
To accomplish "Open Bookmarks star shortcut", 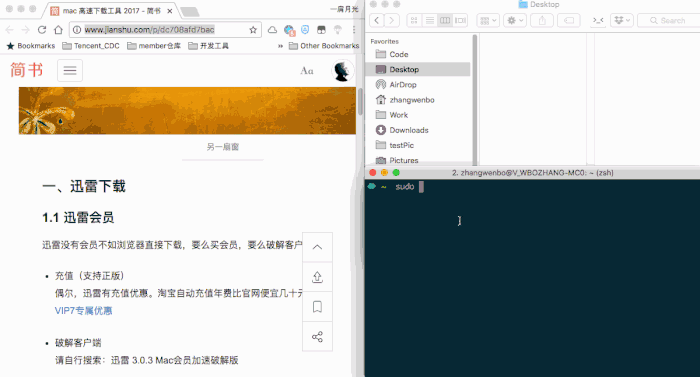I will point(31,46).
